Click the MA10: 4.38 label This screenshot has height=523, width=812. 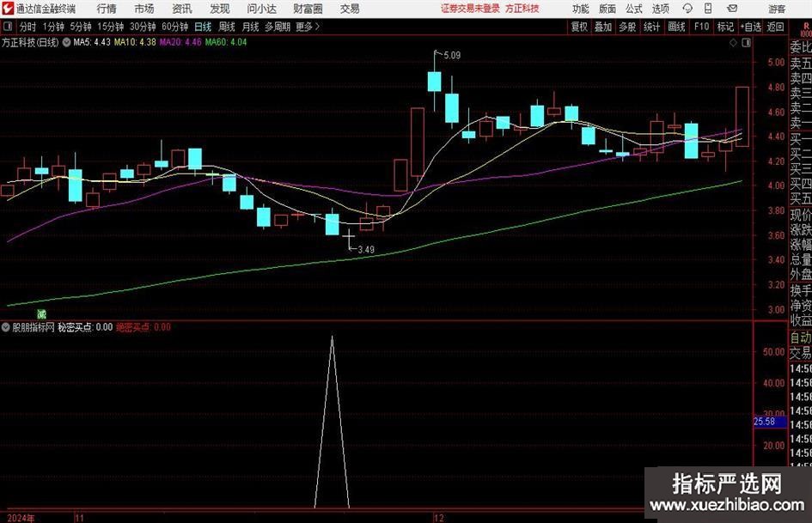click(x=135, y=42)
